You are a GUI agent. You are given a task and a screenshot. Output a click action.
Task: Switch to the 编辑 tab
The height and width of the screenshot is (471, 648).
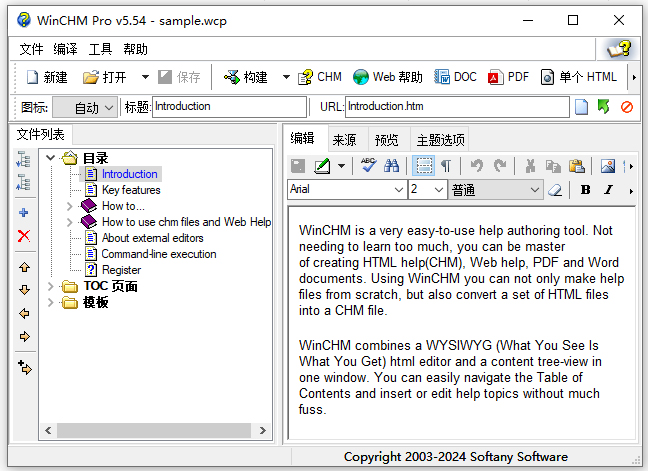click(303, 138)
